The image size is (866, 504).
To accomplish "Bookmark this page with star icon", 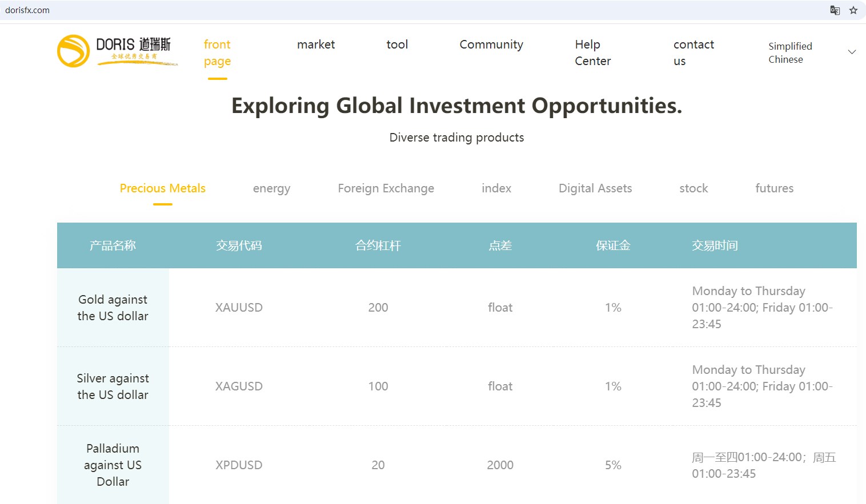I will pyautogui.click(x=853, y=10).
